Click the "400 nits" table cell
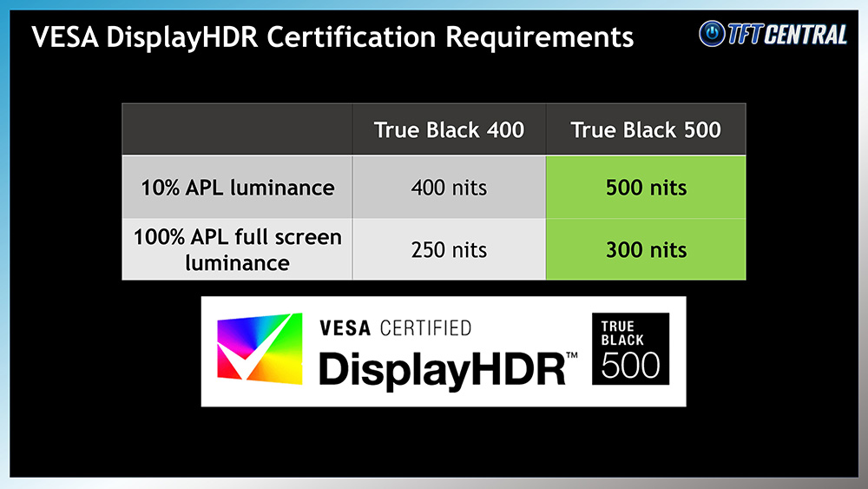 [449, 188]
